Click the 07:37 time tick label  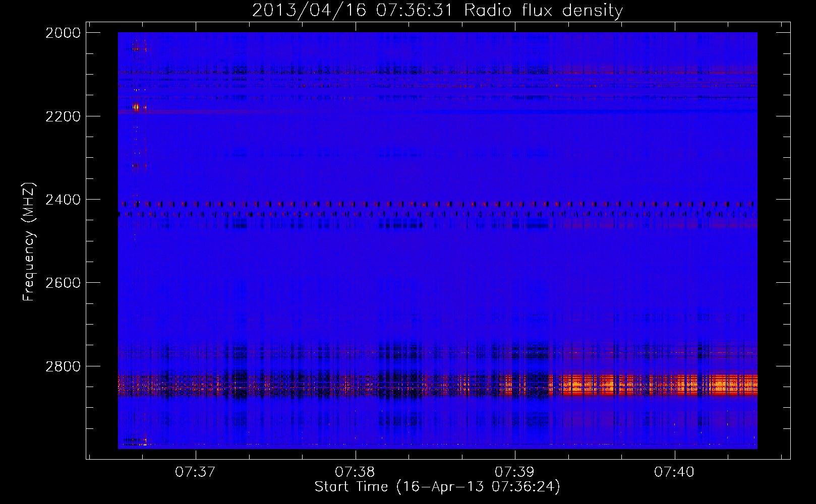pos(195,472)
